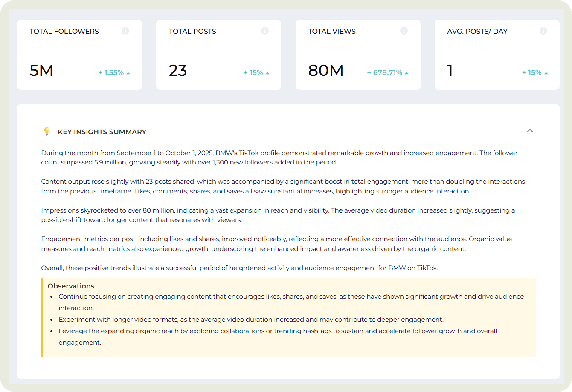Click the up arrow beside +678.71%

tap(407, 73)
